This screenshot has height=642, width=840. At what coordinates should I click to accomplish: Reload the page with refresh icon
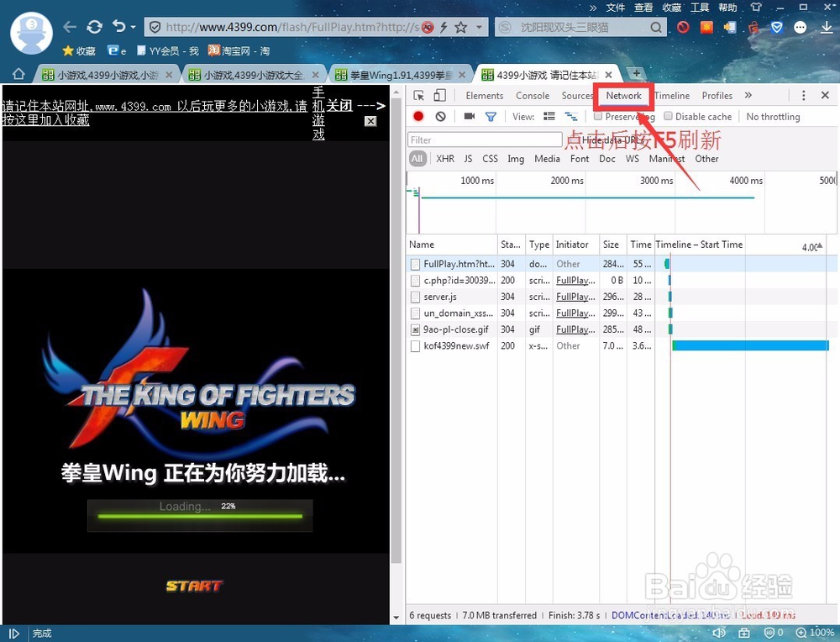pyautogui.click(x=94, y=27)
